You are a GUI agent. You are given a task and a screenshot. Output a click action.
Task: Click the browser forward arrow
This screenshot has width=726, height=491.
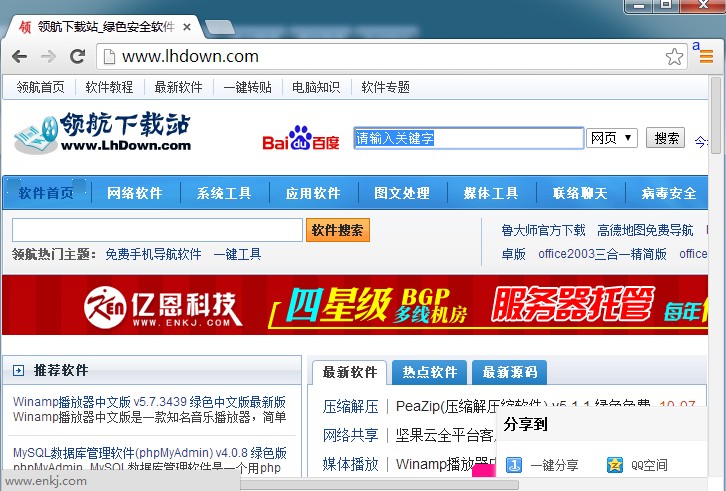tap(48, 57)
